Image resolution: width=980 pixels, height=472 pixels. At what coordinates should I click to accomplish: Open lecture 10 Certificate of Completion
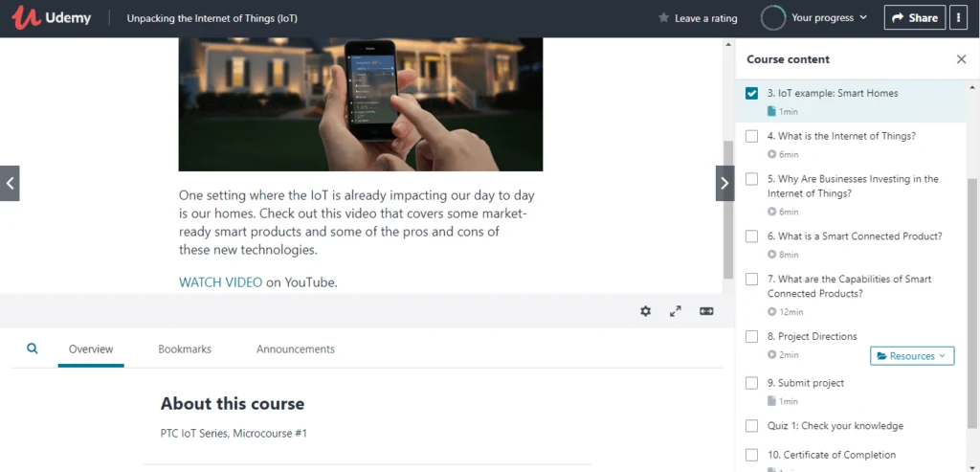[832, 455]
